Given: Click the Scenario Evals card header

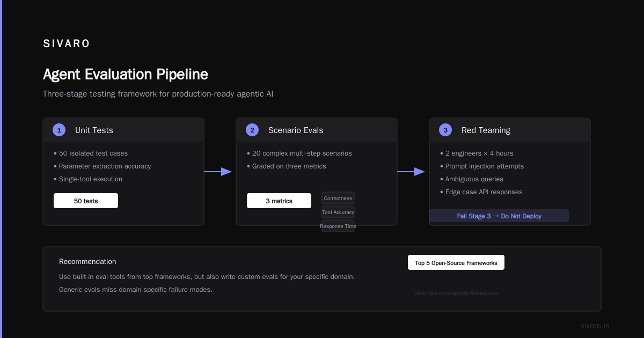Looking at the screenshot, I should 317,130.
